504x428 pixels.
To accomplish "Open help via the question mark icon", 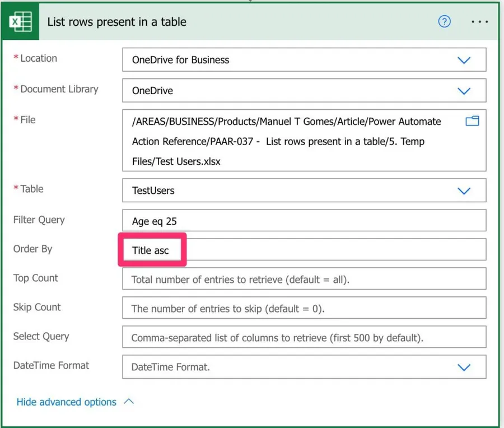I will click(444, 22).
